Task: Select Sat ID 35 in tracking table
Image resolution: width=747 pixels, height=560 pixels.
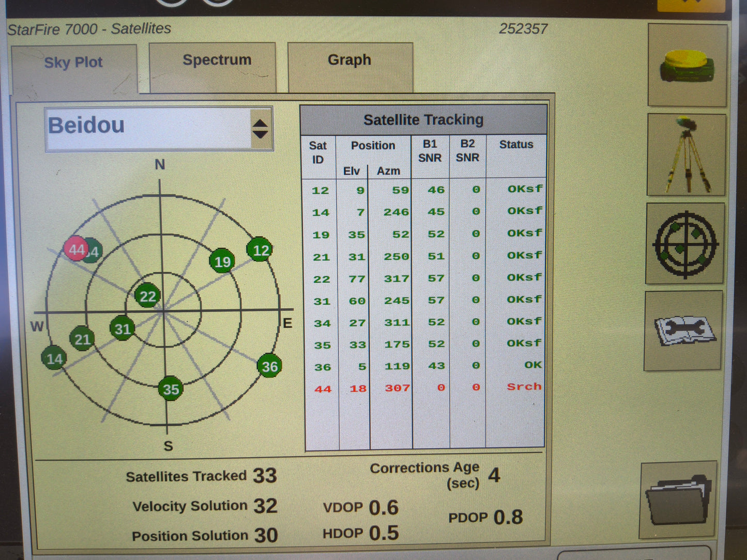Action: coord(323,345)
